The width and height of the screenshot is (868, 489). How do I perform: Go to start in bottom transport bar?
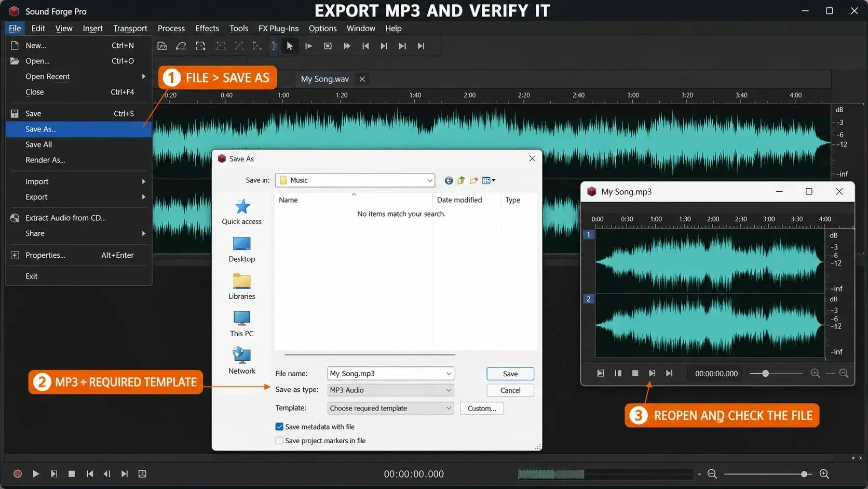pyautogui.click(x=90, y=474)
